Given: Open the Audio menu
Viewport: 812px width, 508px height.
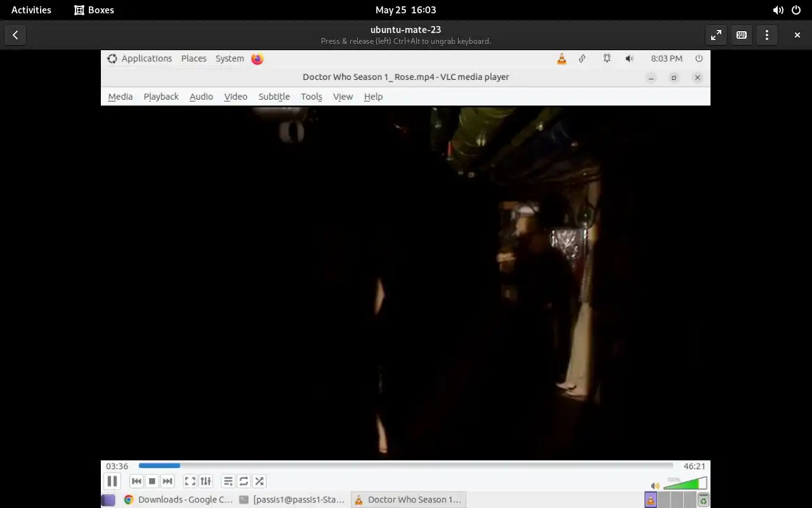Looking at the screenshot, I should 201,97.
